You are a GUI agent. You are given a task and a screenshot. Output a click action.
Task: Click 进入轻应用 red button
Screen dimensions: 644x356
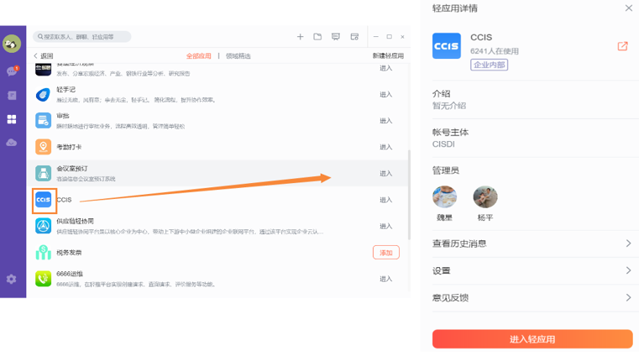pos(532,339)
